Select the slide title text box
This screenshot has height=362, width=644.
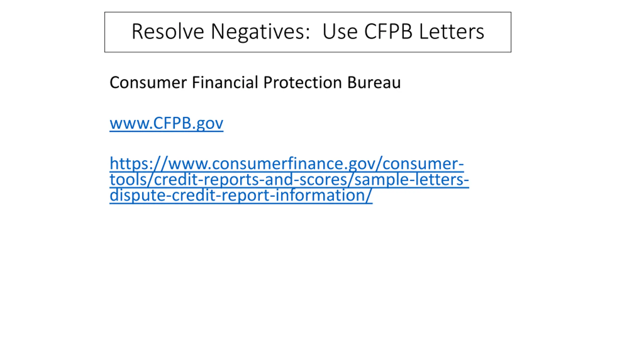(x=308, y=32)
